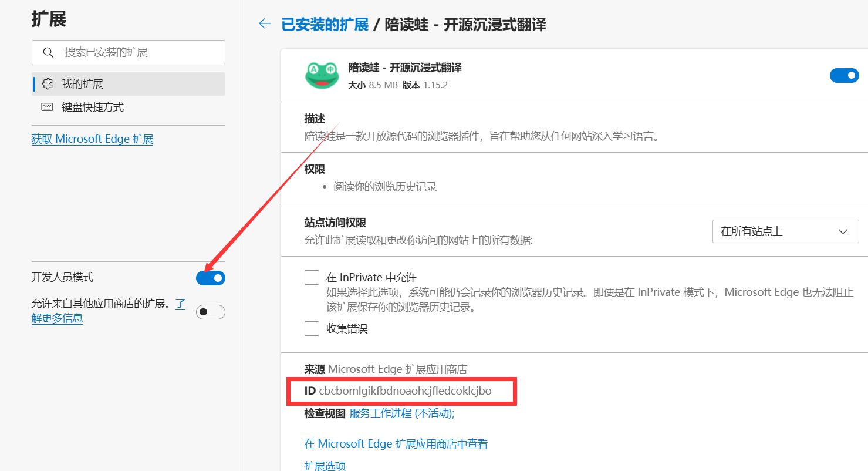Screen dimensions: 868x471
Task: Click the 陪读蛙 frog extension icon
Action: coord(322,75)
